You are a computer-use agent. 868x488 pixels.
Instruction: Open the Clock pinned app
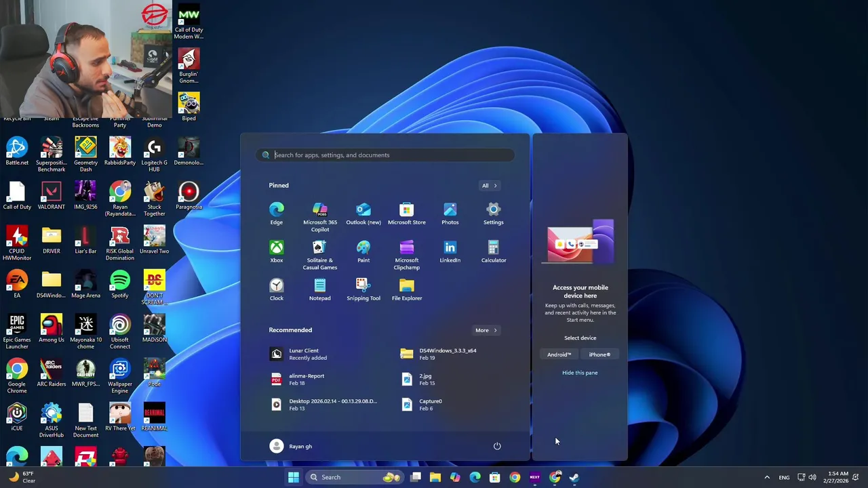tap(277, 290)
